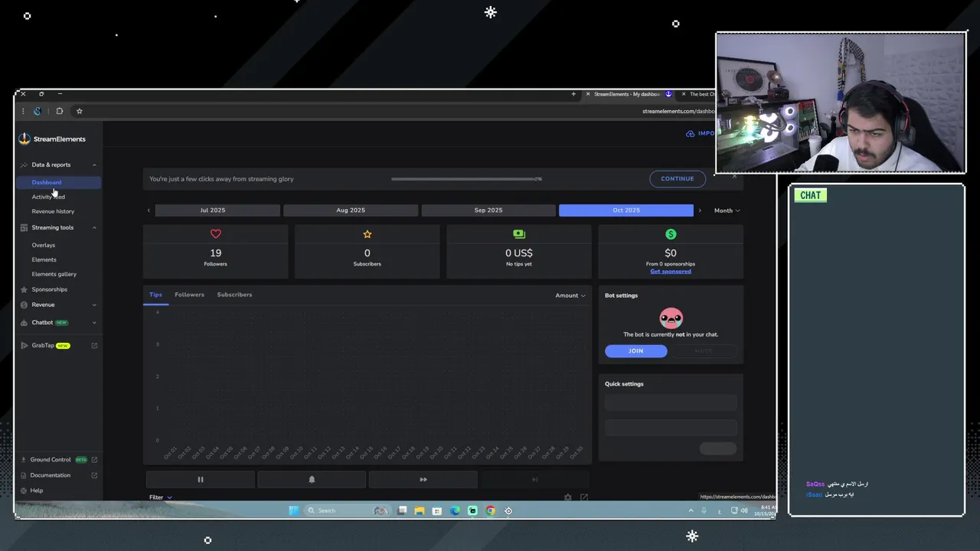980x551 pixels.
Task: Click the Sponsorships star icon
Action: (24, 289)
